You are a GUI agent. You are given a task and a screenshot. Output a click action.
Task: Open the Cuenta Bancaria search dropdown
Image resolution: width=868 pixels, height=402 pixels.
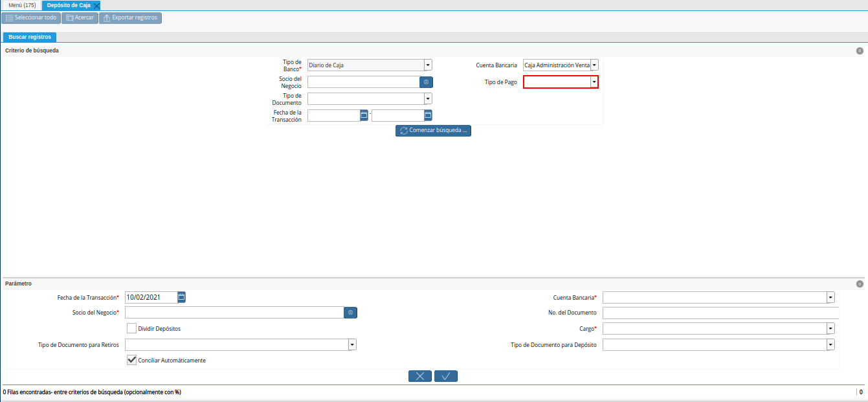[x=594, y=65]
